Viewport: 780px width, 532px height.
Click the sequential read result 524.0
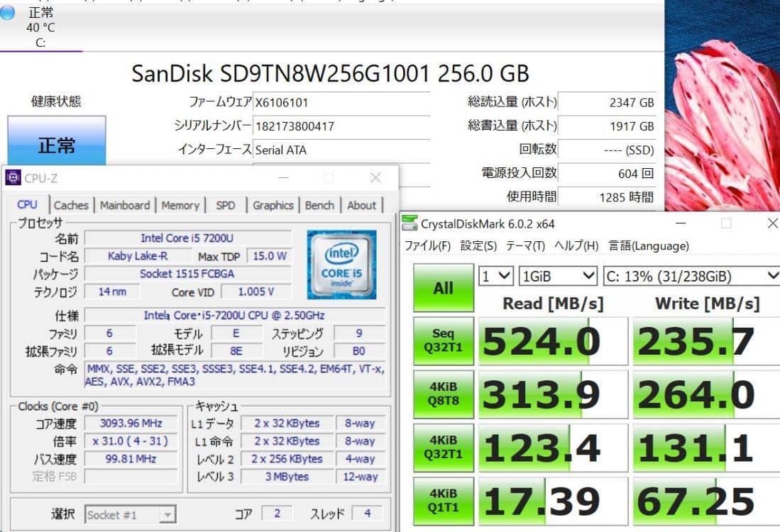click(553, 341)
